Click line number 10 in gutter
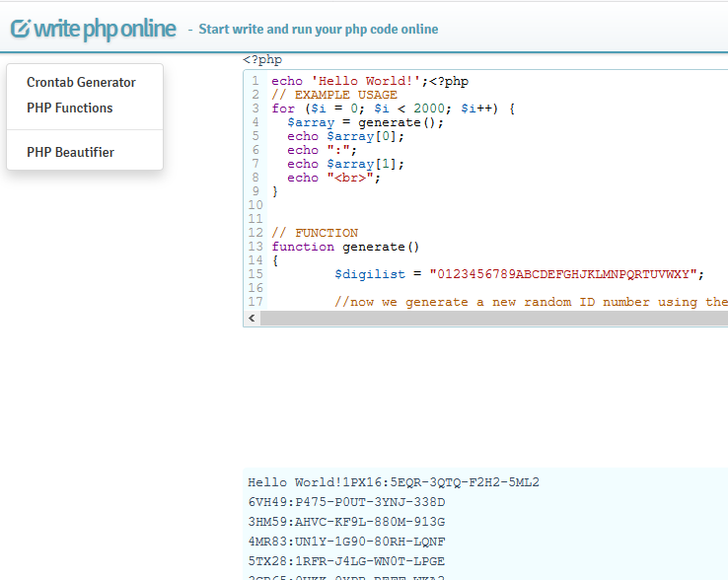The width and height of the screenshot is (728, 580). 255,205
